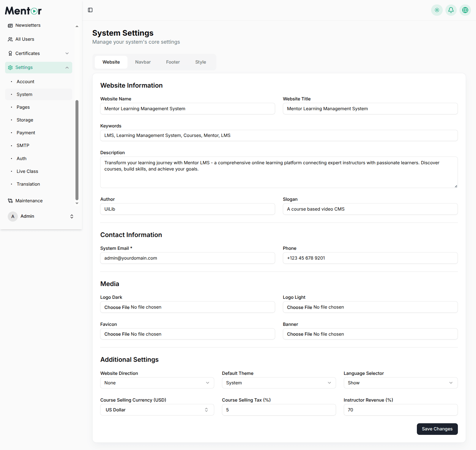Click the Mentor logo
476x450 pixels.
coord(23,11)
